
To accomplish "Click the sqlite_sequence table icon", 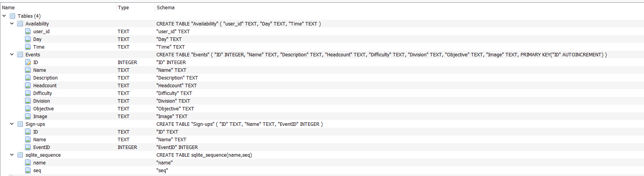I will click(x=20, y=155).
